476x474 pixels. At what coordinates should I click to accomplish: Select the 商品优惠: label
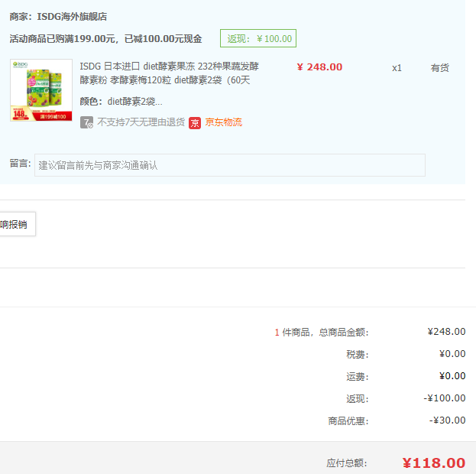348,420
